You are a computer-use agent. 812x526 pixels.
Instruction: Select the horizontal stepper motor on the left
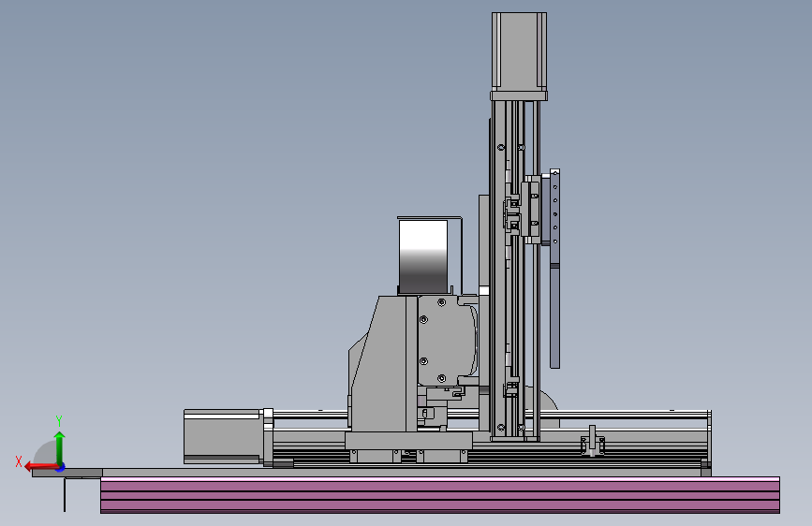(222, 436)
